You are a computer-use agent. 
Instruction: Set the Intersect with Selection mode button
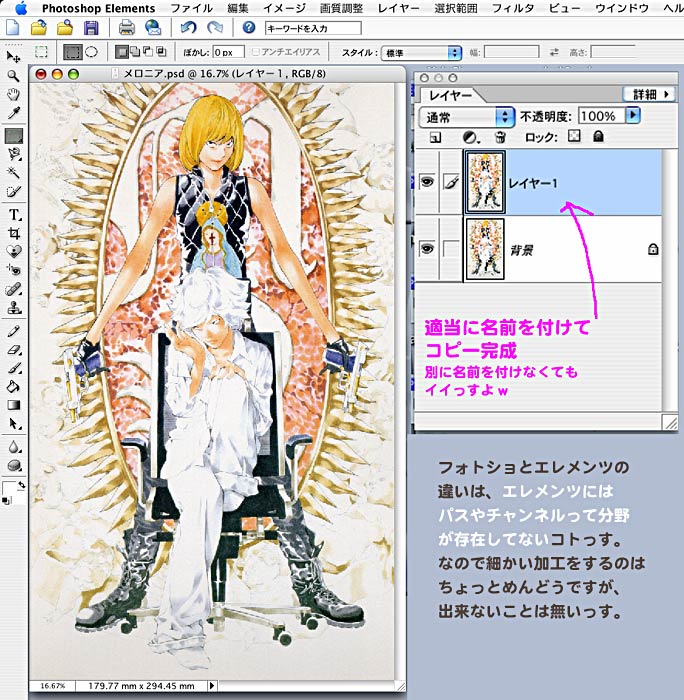161,52
